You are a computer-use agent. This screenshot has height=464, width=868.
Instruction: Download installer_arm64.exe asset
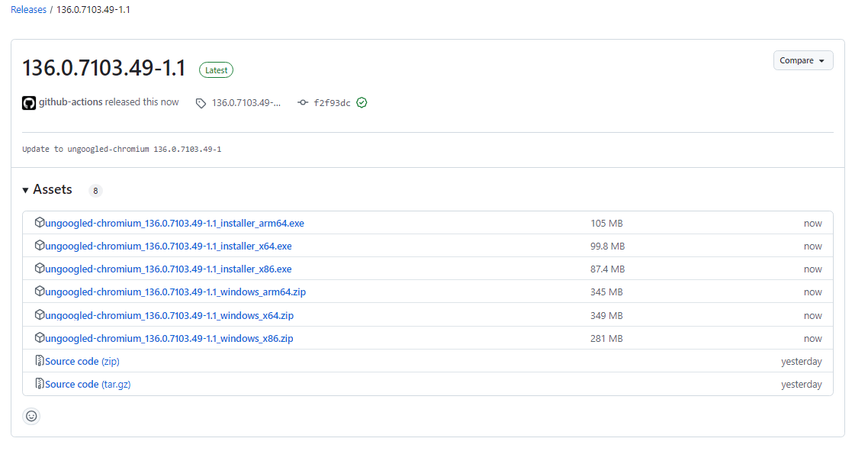[x=175, y=223]
